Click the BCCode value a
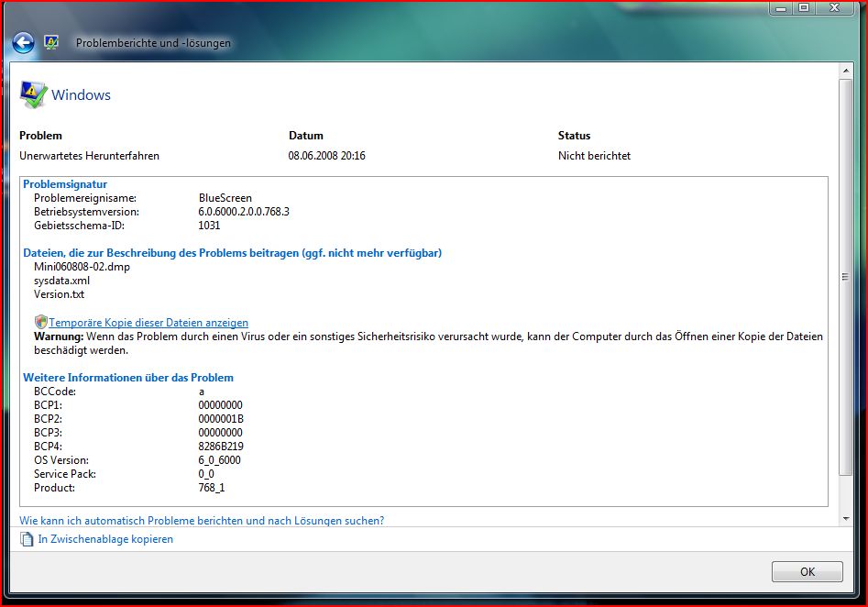Screen dimensions: 868x607 click(202, 392)
